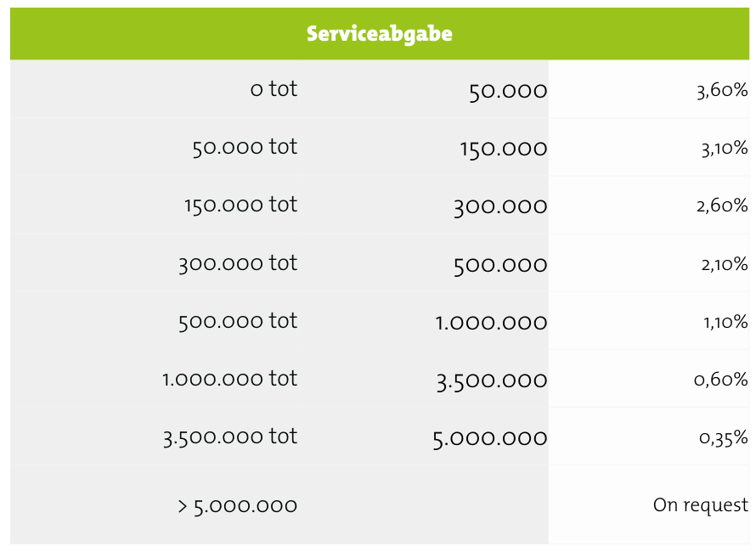Click the Serviceabgabe table header
The width and height of the screenshot is (756, 552).
tap(380, 34)
